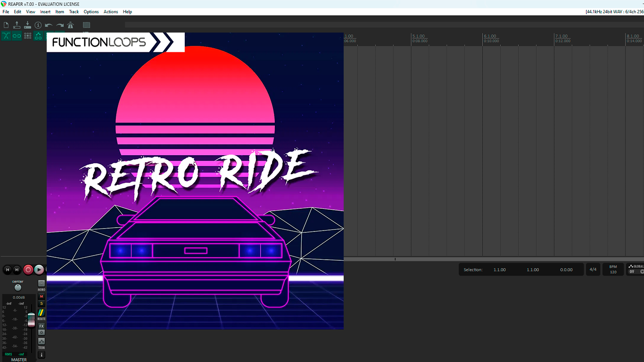
Task: Click the master volume fader handle
Action: pos(31,319)
